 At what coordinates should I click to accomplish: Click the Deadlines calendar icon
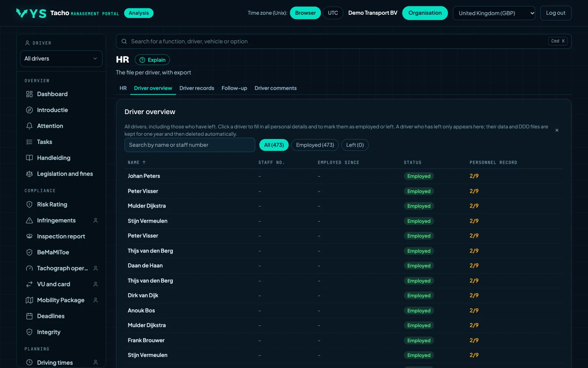click(x=29, y=316)
